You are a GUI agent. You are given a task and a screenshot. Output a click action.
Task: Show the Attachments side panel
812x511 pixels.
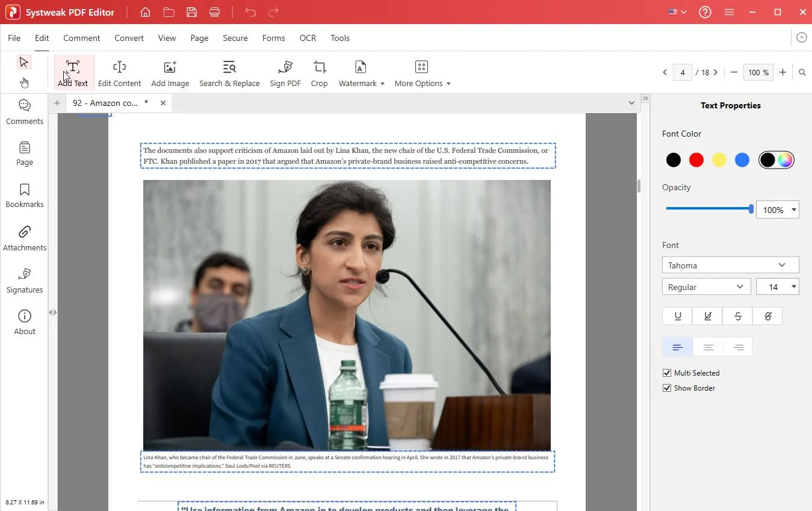pos(25,238)
